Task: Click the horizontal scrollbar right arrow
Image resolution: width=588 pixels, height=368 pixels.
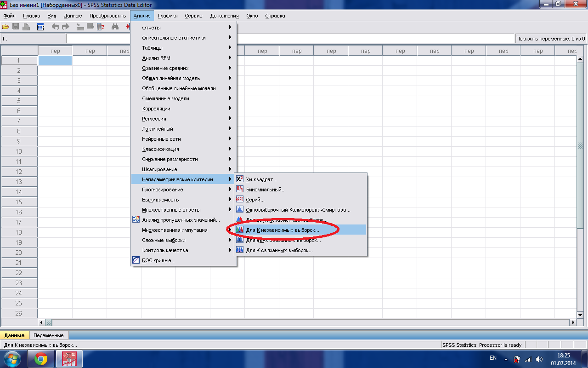Action: tap(572, 322)
